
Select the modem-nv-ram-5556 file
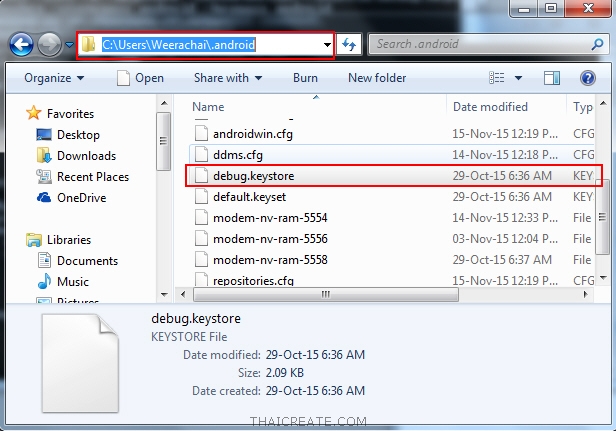point(270,239)
